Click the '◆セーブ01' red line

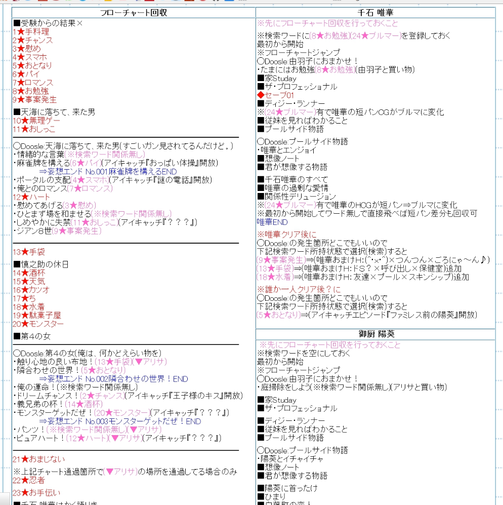(276, 95)
